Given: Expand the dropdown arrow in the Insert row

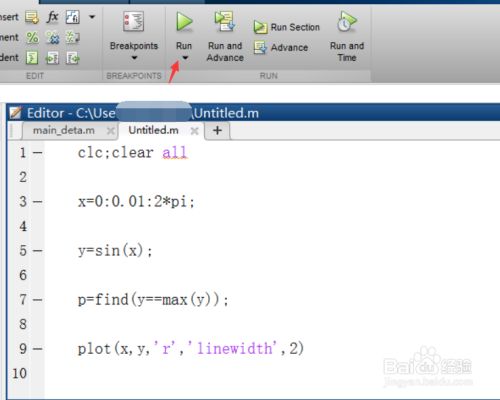Looking at the screenshot, I should click(x=92, y=17).
